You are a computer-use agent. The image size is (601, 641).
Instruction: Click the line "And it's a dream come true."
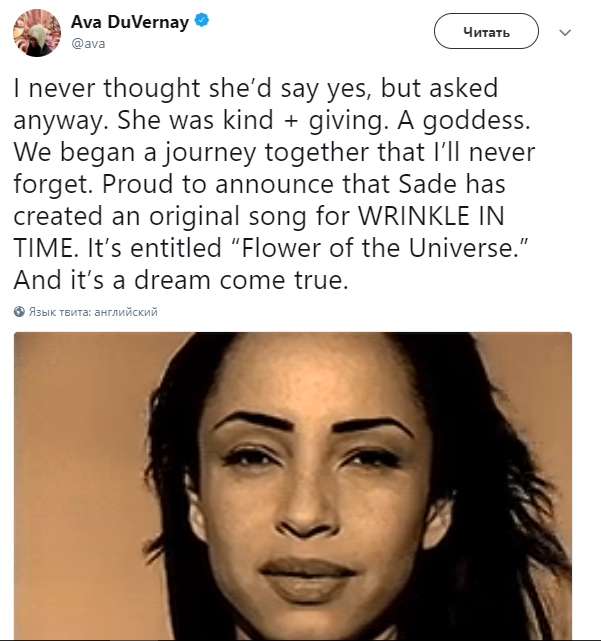point(181,282)
